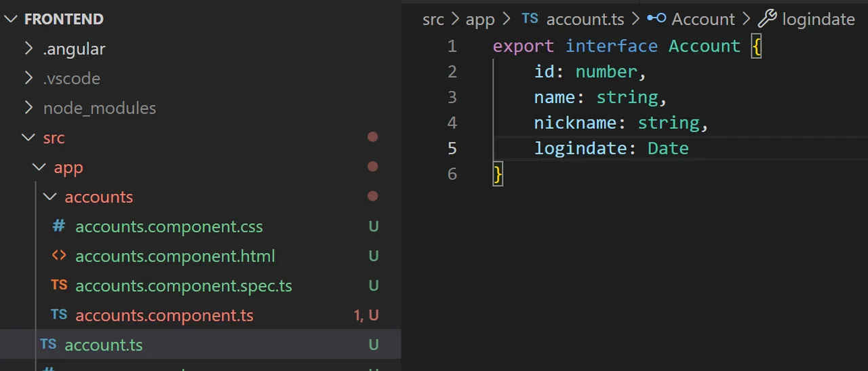This screenshot has height=371, width=868.
Task: Click the 'string' type on line 3
Action: 627,98
